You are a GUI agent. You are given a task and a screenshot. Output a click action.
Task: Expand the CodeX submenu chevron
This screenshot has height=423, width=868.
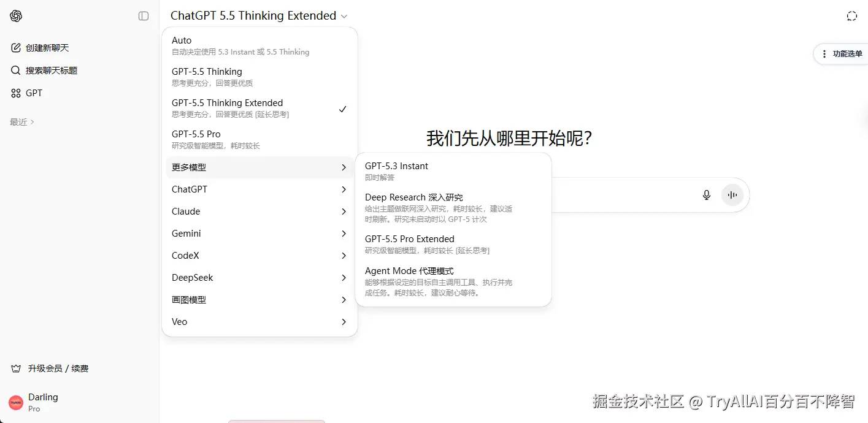click(x=344, y=256)
